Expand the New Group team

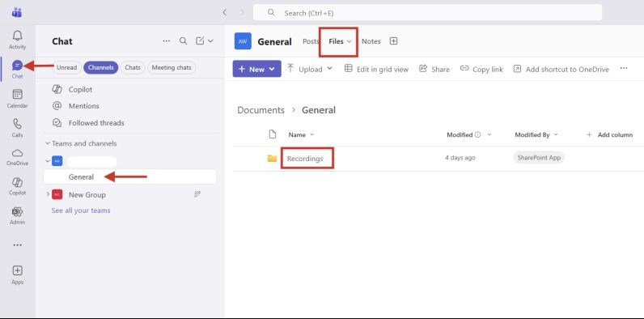48,194
